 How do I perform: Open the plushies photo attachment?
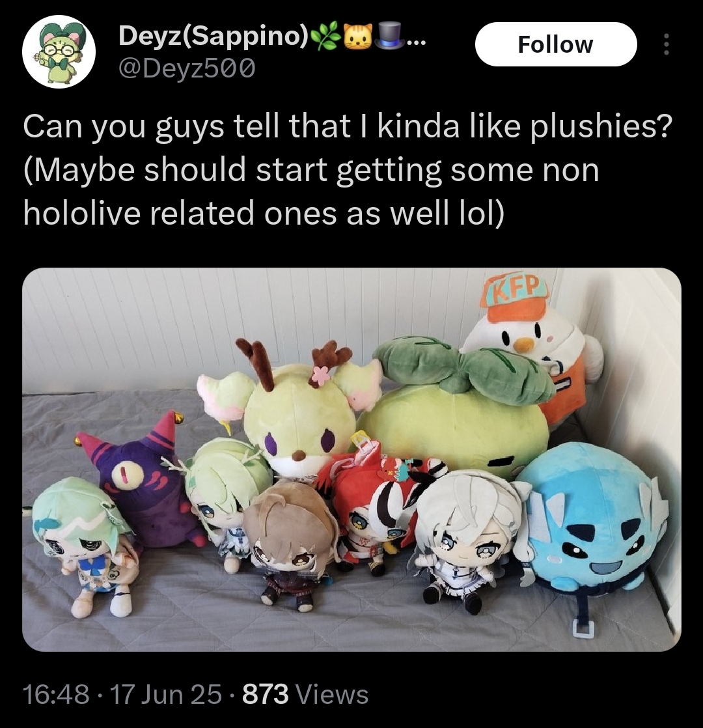click(351, 459)
